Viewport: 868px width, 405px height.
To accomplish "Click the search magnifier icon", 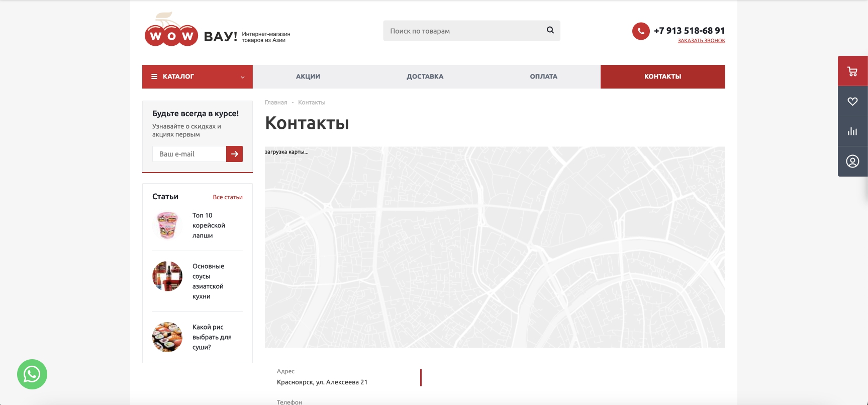I will pos(550,30).
